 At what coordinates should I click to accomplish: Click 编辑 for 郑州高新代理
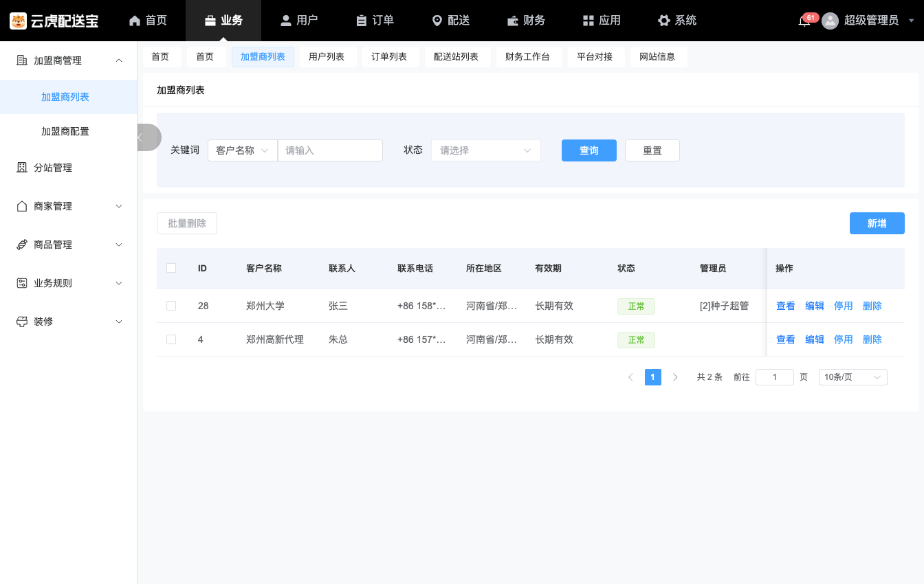(x=815, y=339)
